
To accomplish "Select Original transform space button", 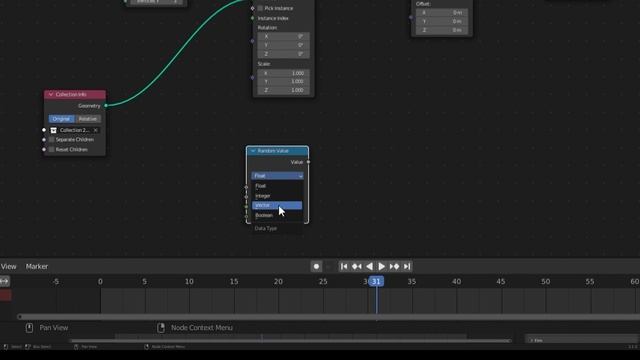I will (61, 119).
